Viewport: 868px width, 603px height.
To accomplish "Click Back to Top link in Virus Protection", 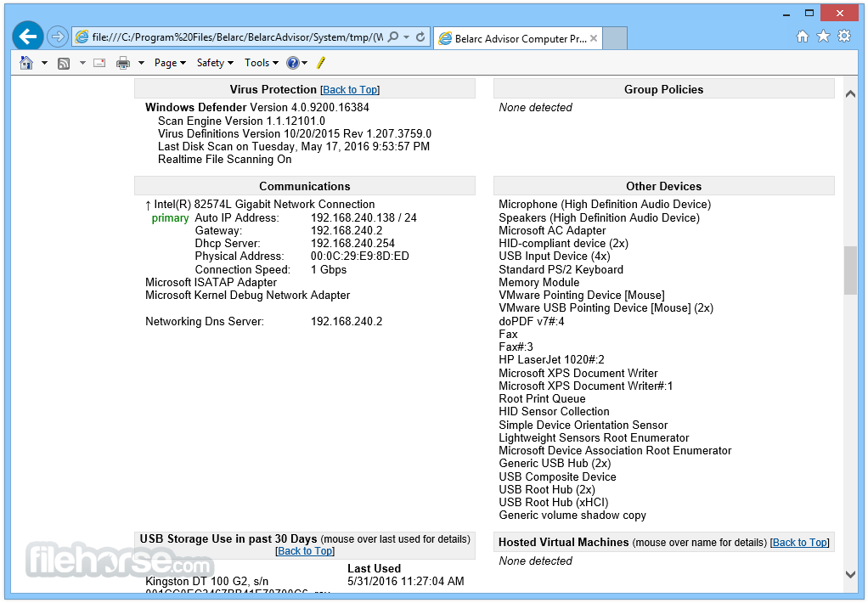I will point(351,90).
